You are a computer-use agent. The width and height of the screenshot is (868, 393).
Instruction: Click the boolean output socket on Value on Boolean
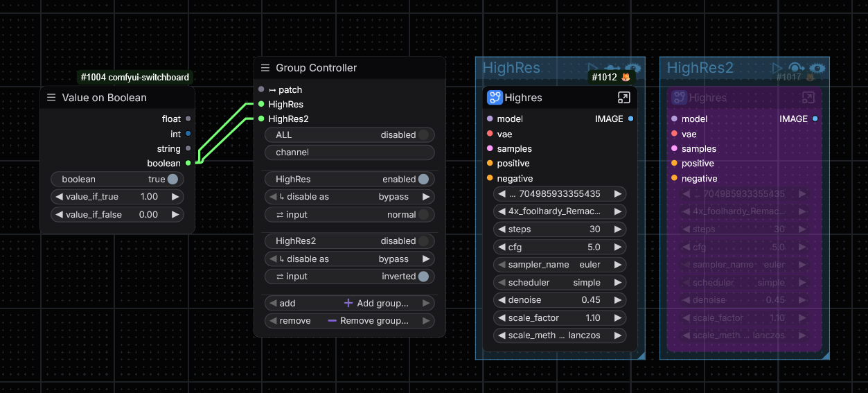[188, 163]
